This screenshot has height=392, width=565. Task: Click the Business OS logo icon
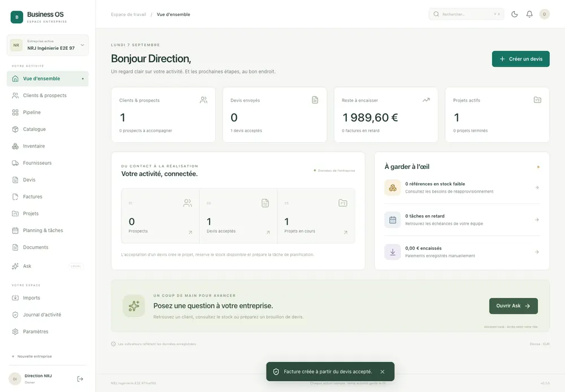point(16,17)
